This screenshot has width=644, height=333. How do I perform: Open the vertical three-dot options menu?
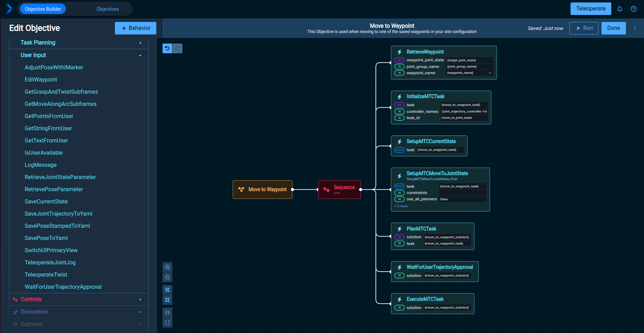[x=635, y=29]
